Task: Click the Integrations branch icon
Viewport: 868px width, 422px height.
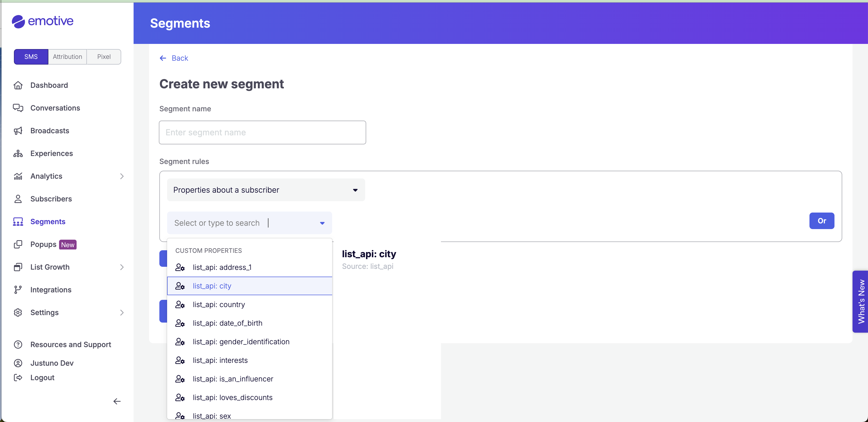Action: pyautogui.click(x=18, y=290)
